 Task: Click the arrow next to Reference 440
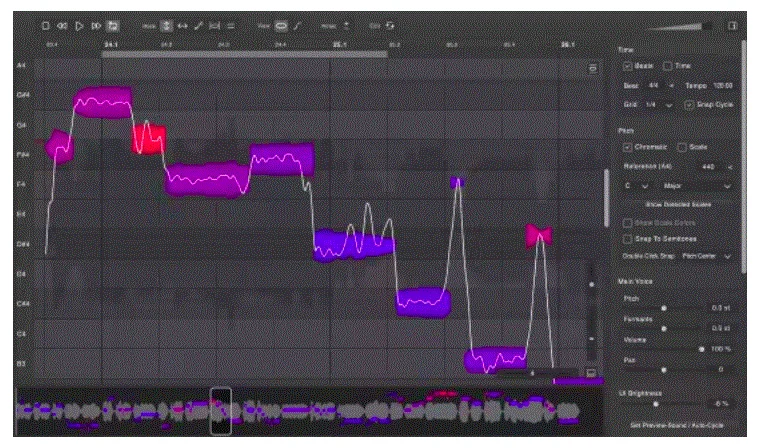(730, 167)
